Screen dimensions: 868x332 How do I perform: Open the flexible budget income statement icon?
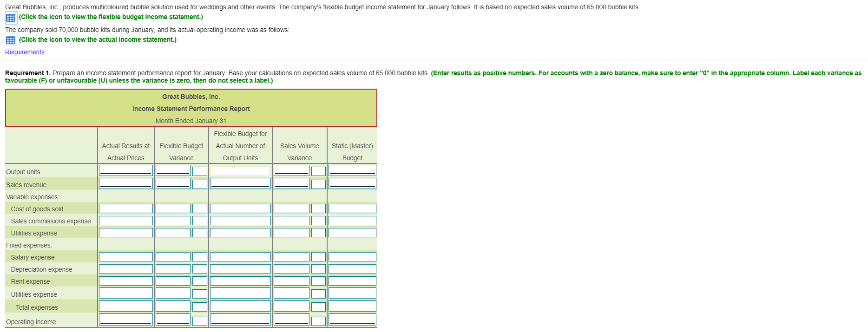(11, 18)
